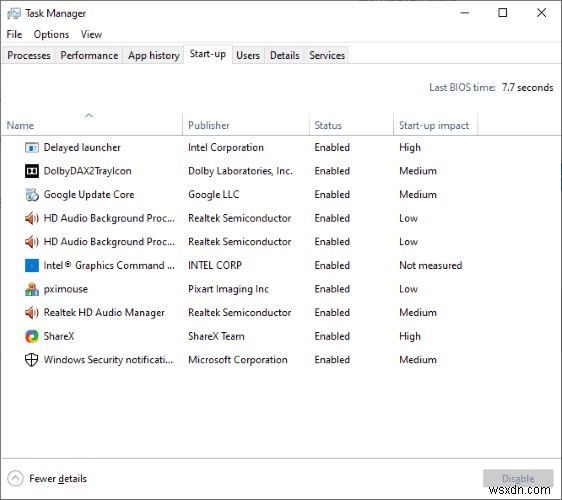This screenshot has height=500, width=562.
Task: Switch to the Details tab
Action: 285,55
